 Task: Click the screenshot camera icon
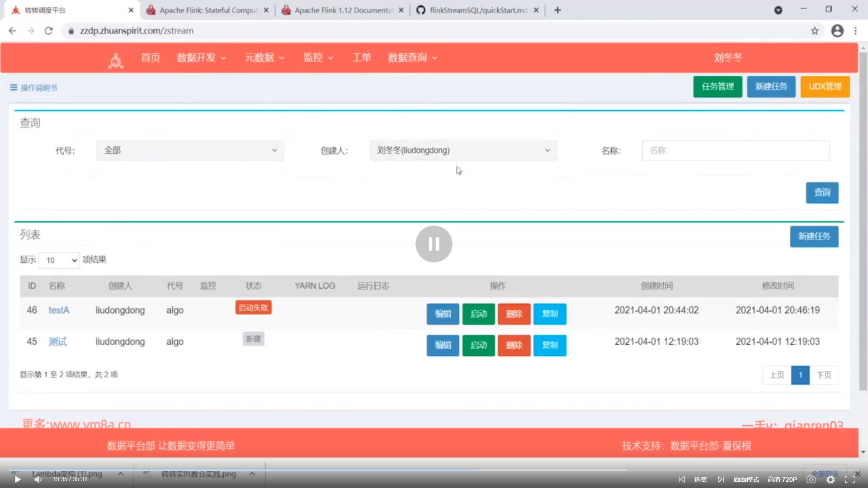(x=811, y=479)
